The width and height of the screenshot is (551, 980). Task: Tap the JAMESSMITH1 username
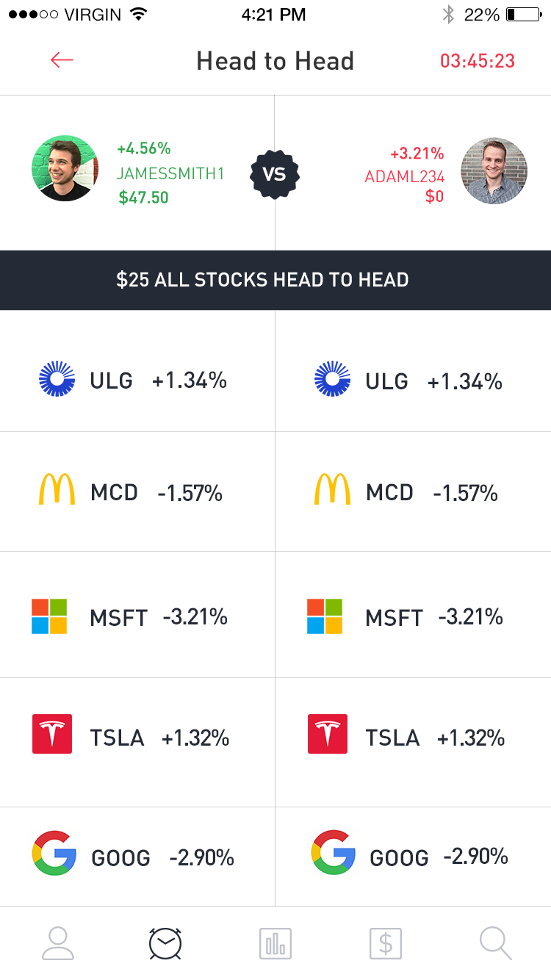(170, 173)
